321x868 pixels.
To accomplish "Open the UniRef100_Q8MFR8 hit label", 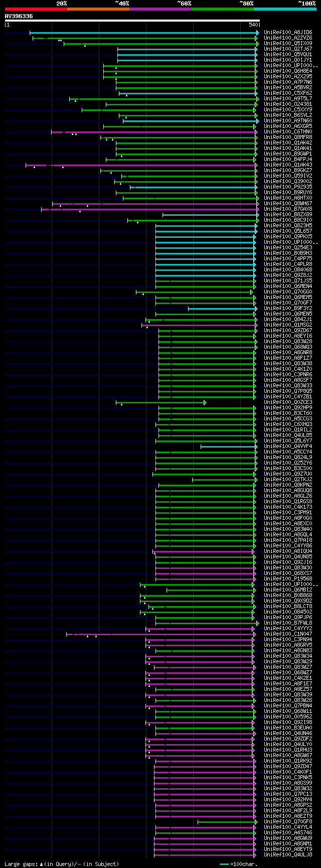I will 288,137.
